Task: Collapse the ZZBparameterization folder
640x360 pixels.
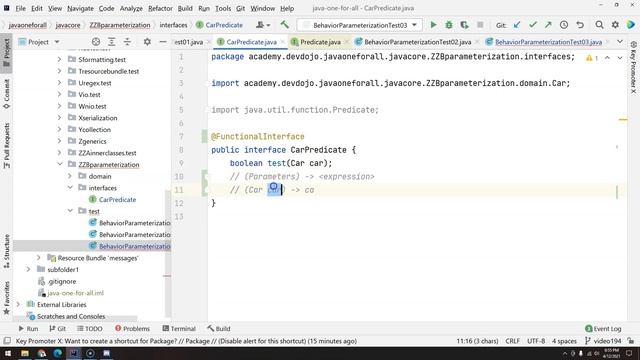Action: [60, 164]
